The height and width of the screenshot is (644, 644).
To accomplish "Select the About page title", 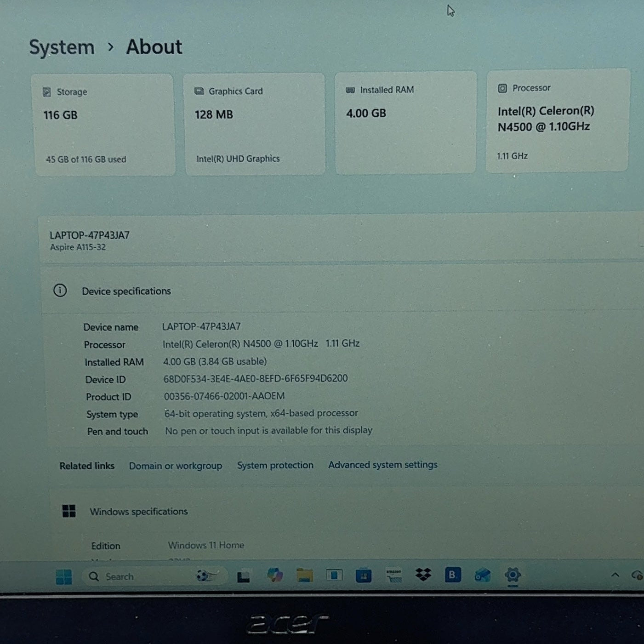I will click(x=154, y=47).
